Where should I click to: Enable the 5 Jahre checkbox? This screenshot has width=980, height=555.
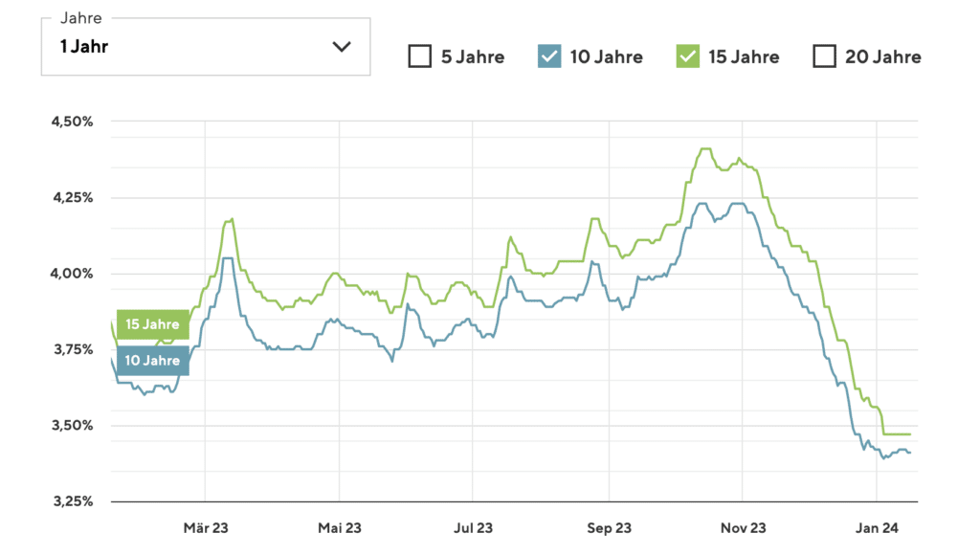[419, 56]
